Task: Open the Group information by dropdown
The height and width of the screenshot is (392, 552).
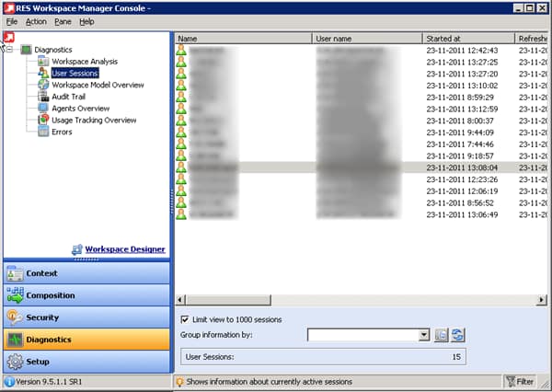Action: tap(424, 335)
